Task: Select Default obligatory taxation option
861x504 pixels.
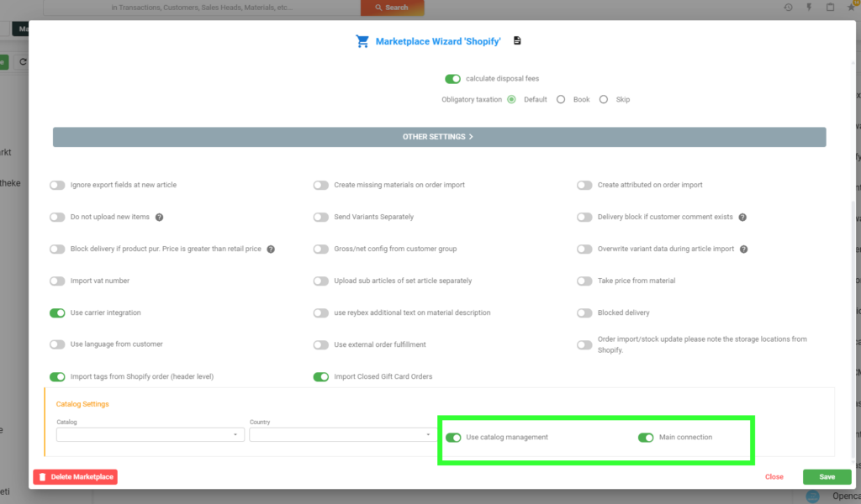Action: pos(511,99)
